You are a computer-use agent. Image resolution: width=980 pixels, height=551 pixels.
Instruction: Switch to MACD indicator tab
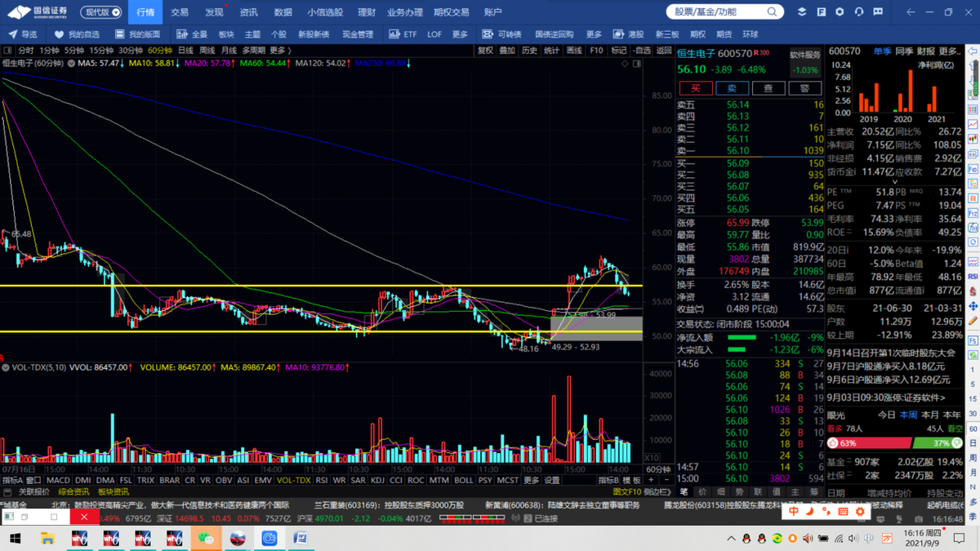58,481
